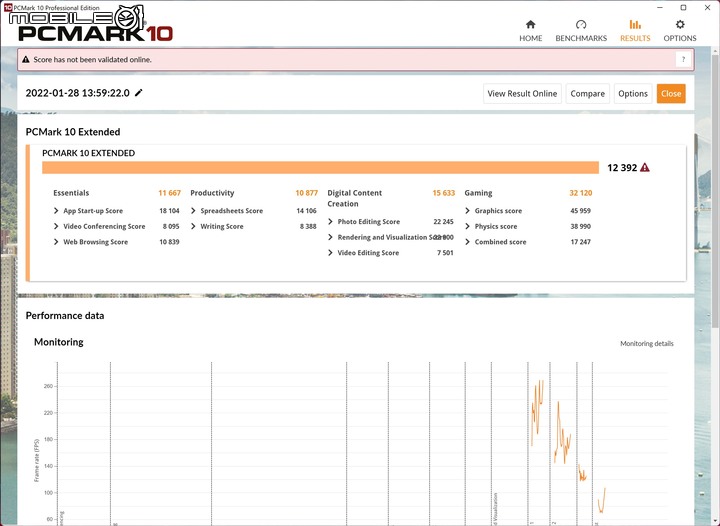Click Combined score value 17 247

point(580,242)
